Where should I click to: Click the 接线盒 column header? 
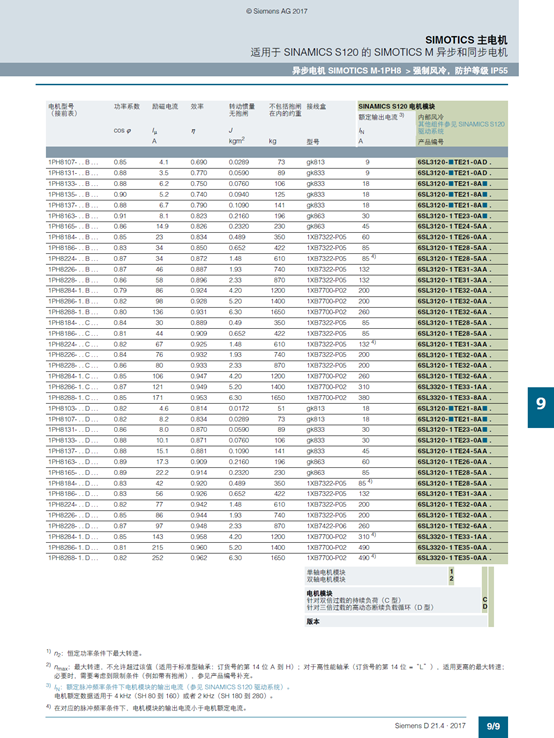(316, 106)
